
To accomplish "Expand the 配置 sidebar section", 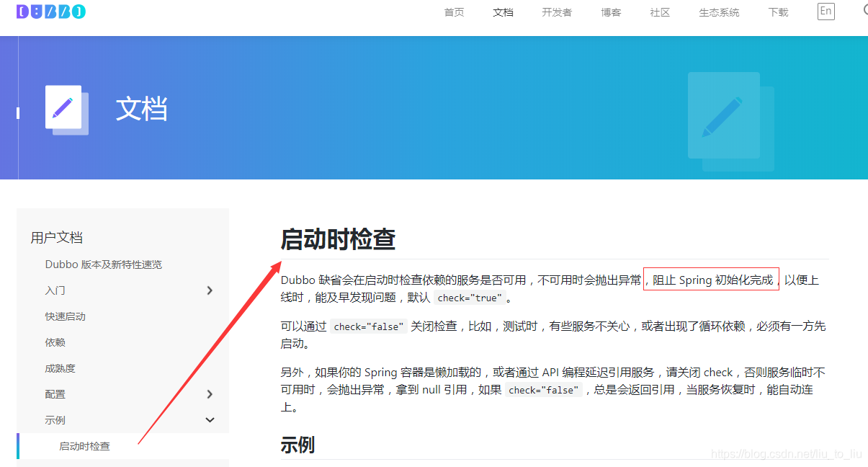I will point(209,393).
